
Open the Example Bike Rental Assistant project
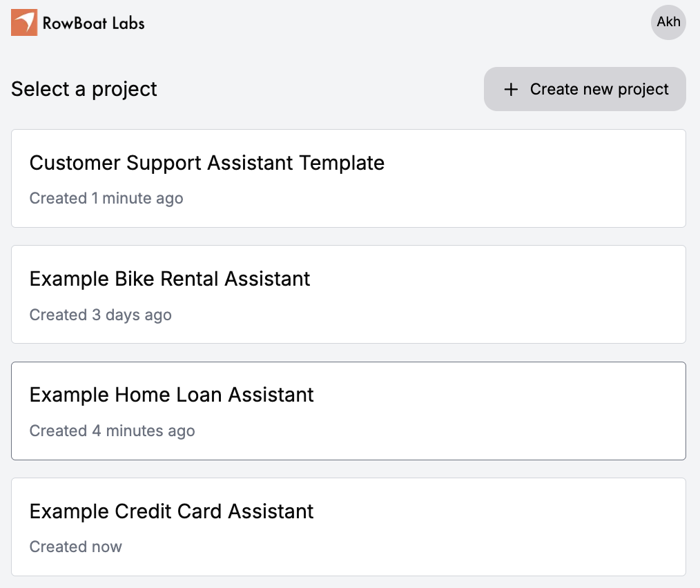click(x=349, y=294)
